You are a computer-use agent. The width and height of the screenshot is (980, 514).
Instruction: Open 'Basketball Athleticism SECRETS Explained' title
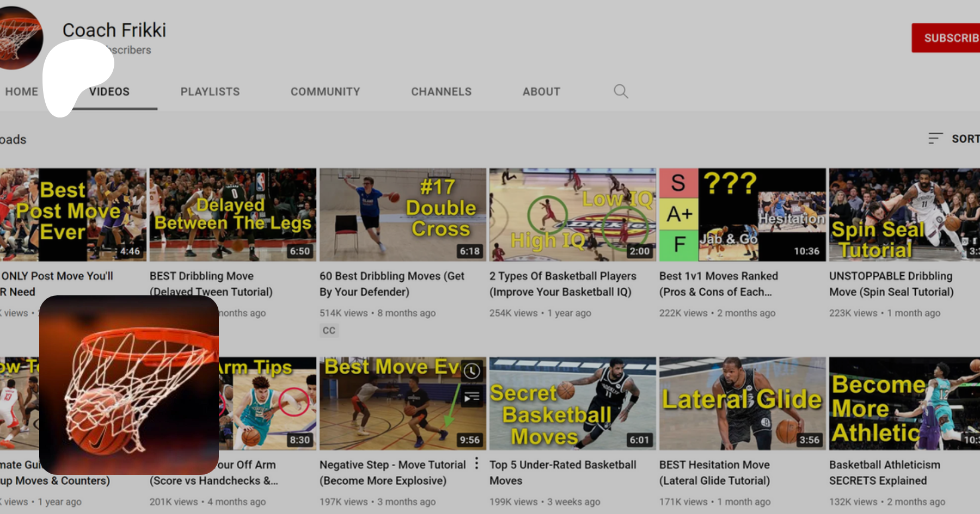point(884,472)
